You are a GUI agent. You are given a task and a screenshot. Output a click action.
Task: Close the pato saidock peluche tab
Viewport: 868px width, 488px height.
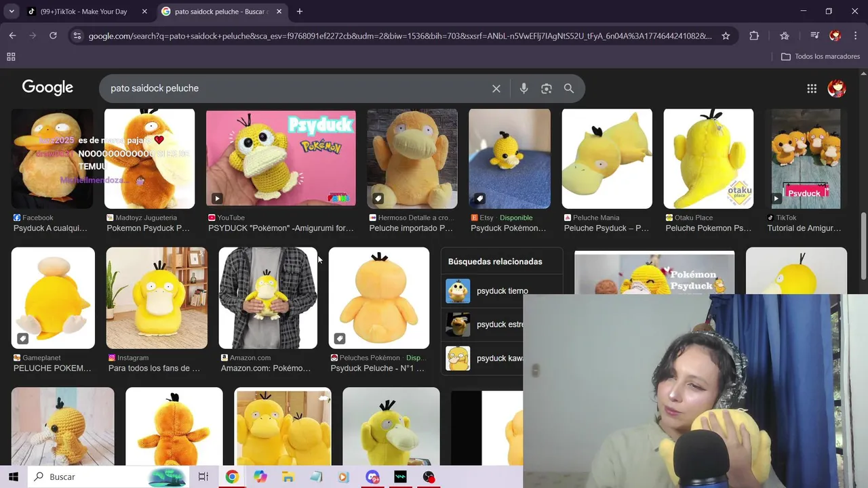pyautogui.click(x=279, y=12)
